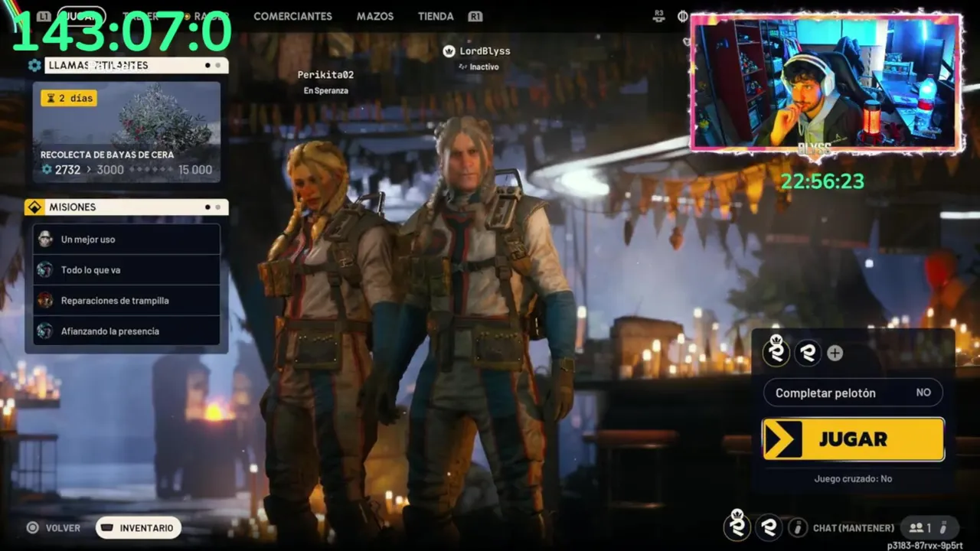
Task: Click the touchpad icon on INVENTARIO button
Action: [108, 528]
